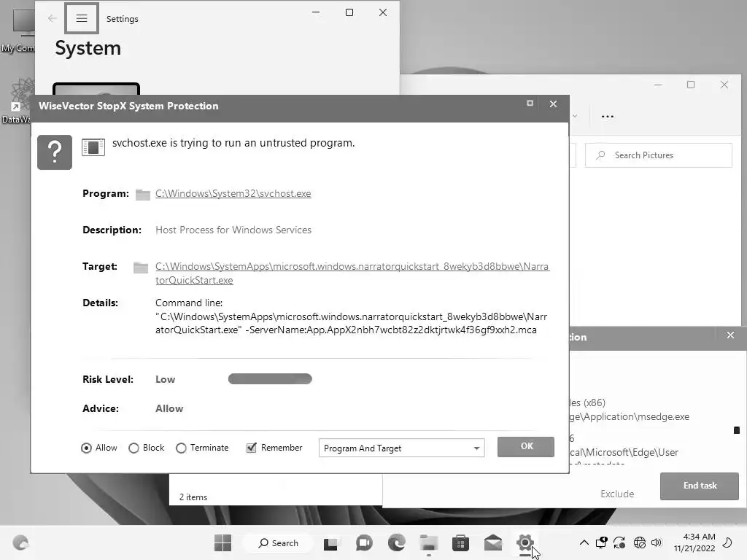
Task: Go back in the Settings window
Action: (x=52, y=18)
